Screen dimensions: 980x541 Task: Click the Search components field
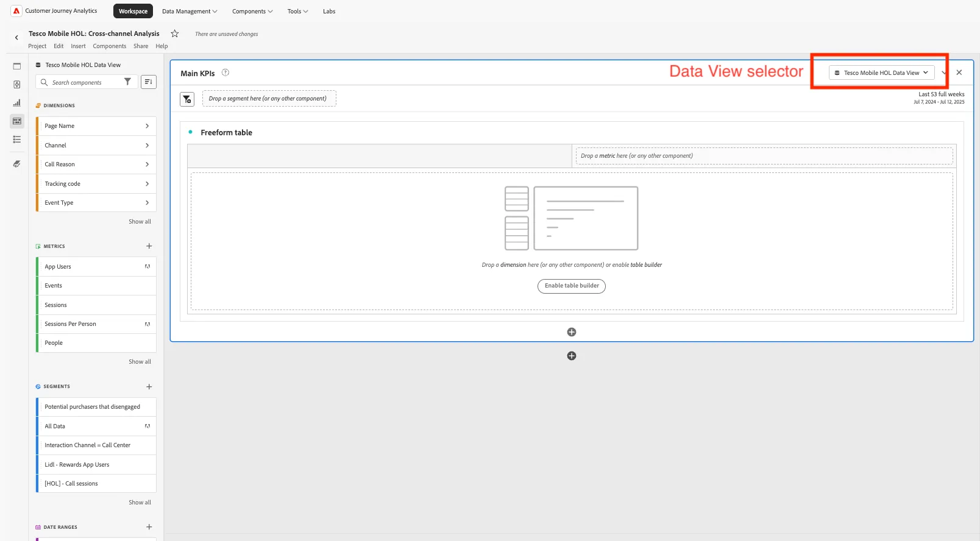[87, 82]
